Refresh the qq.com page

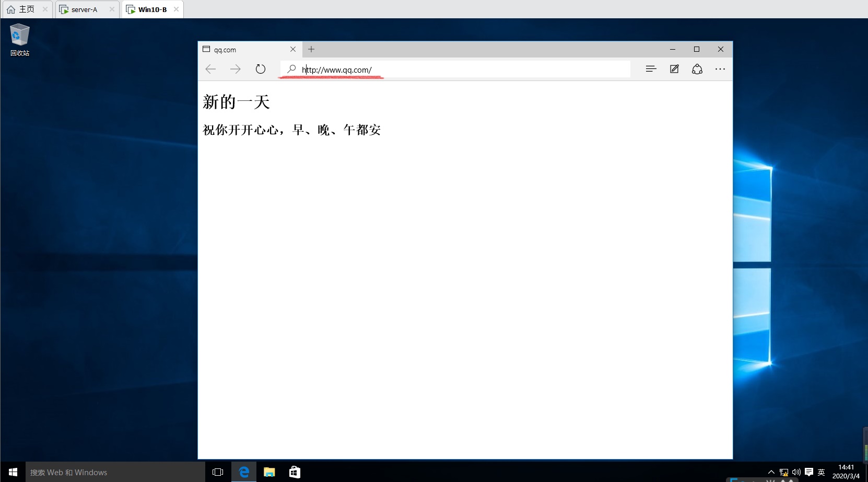(261, 69)
